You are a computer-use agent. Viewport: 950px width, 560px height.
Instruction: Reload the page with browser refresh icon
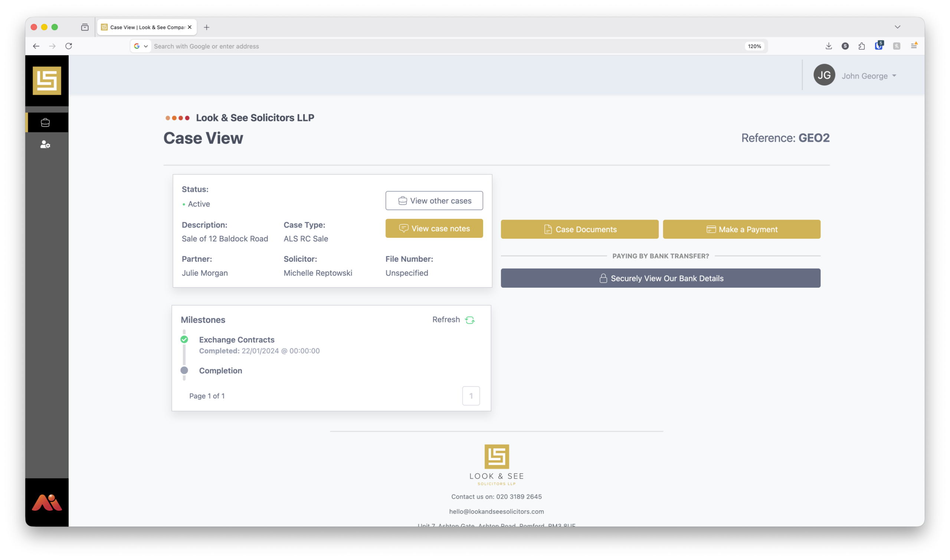(x=69, y=46)
